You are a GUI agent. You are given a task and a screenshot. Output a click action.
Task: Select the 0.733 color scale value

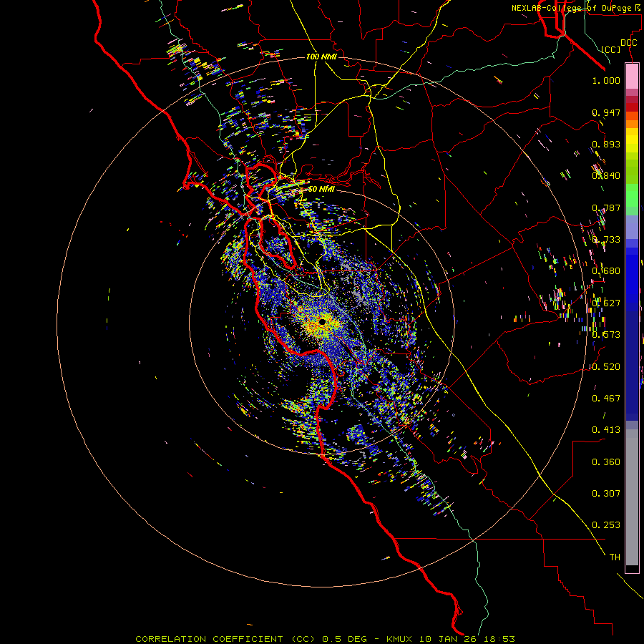[x=606, y=239]
